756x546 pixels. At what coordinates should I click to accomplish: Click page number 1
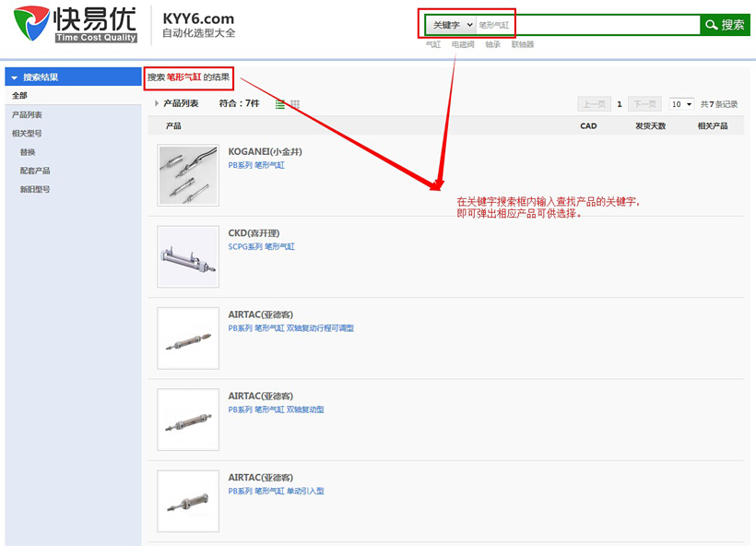[x=620, y=104]
